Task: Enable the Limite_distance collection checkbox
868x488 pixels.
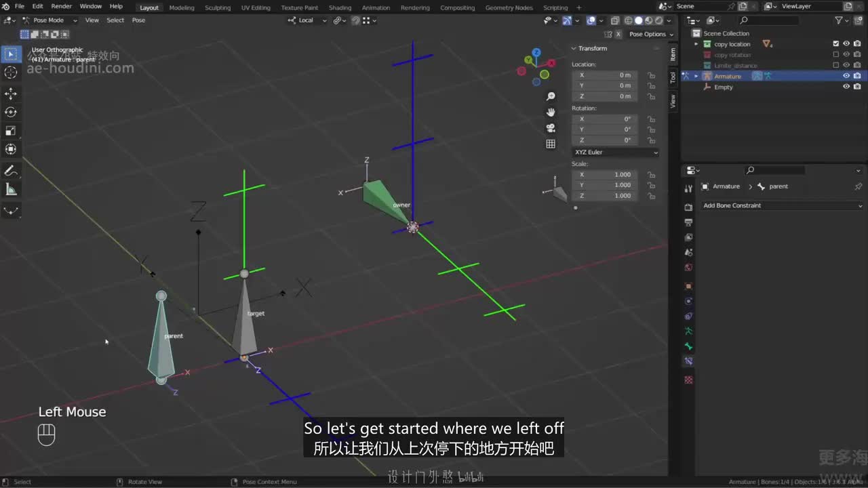Action: [x=836, y=66]
